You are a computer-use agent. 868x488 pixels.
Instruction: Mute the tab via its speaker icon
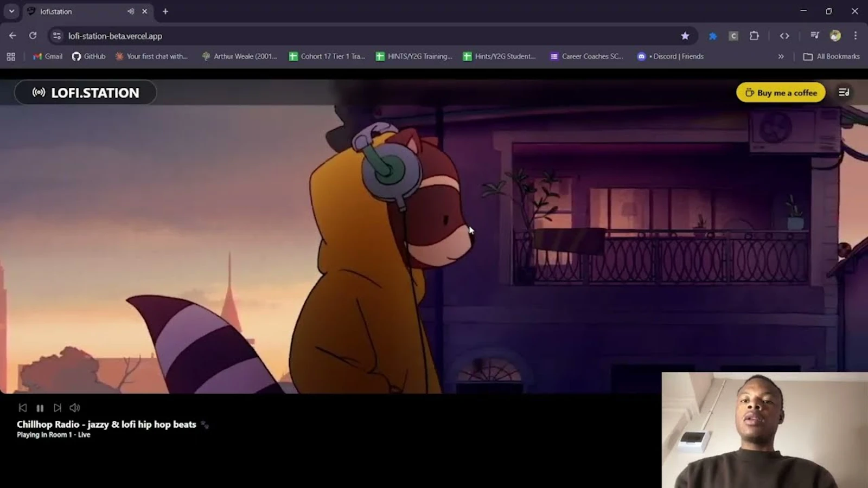click(131, 11)
